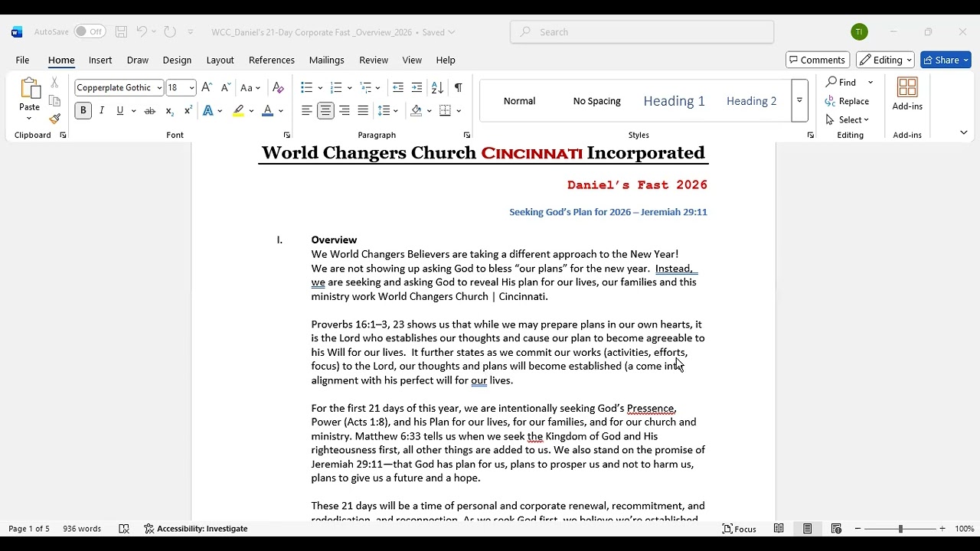Apply strikethrough formatting
Image resolution: width=980 pixels, height=551 pixels.
150,111
